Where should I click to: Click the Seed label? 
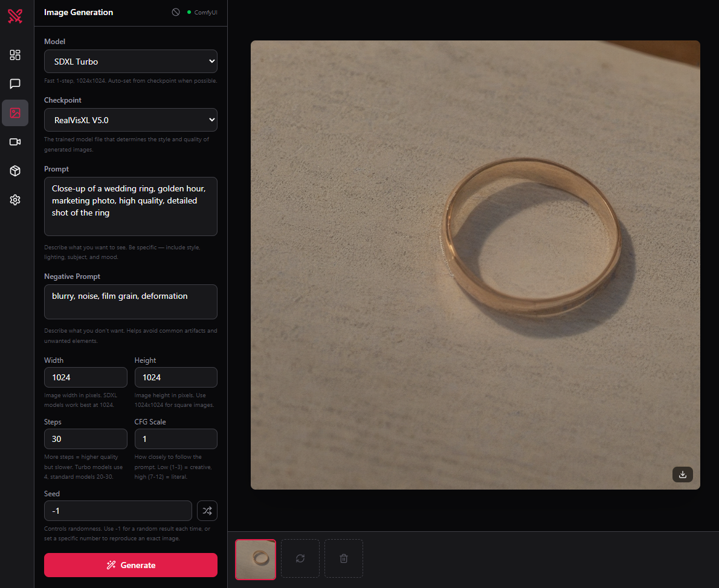52,494
